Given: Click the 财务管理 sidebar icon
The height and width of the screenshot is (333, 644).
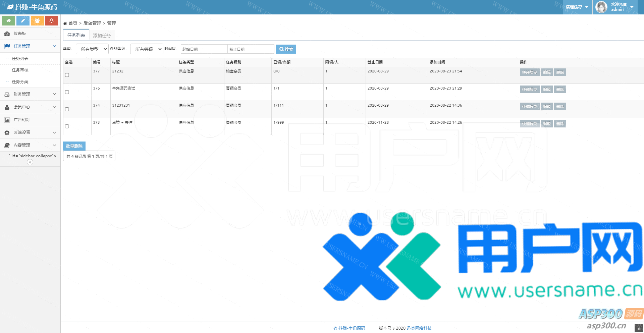Looking at the screenshot, I should pyautogui.click(x=7, y=94).
